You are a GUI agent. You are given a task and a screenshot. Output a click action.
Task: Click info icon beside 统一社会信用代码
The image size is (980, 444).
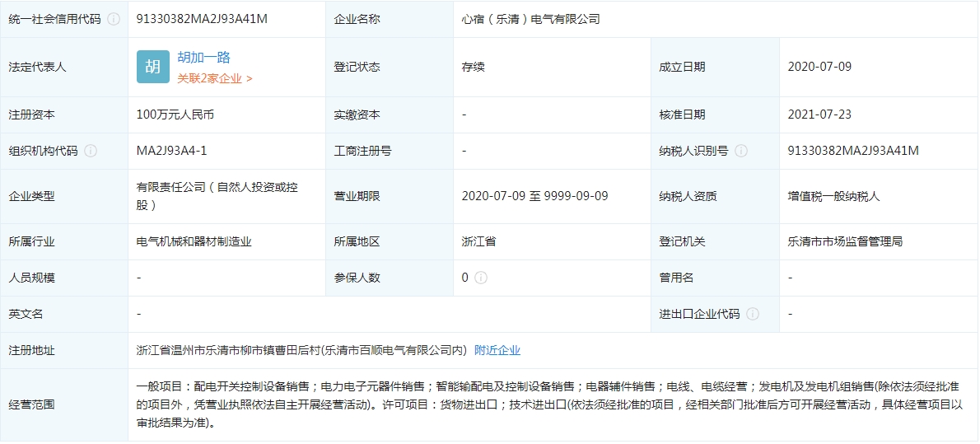click(x=114, y=19)
